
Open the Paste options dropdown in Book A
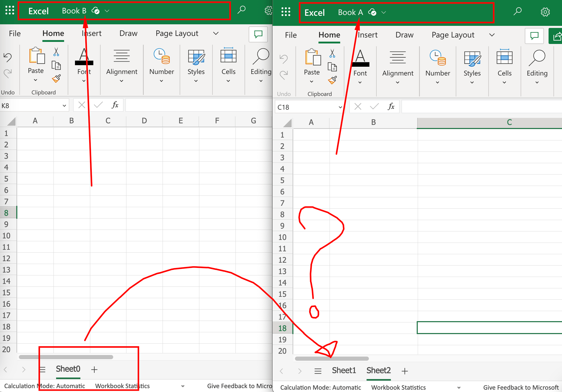point(312,82)
